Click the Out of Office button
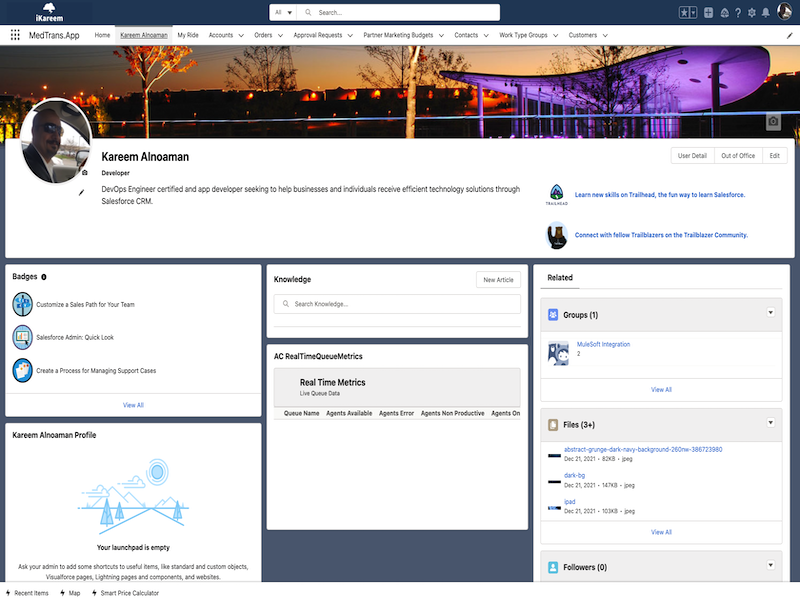 pos(738,156)
